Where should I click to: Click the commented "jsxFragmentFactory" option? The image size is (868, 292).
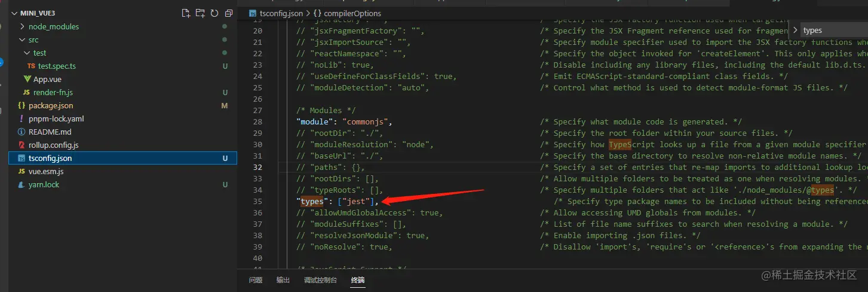pos(360,31)
